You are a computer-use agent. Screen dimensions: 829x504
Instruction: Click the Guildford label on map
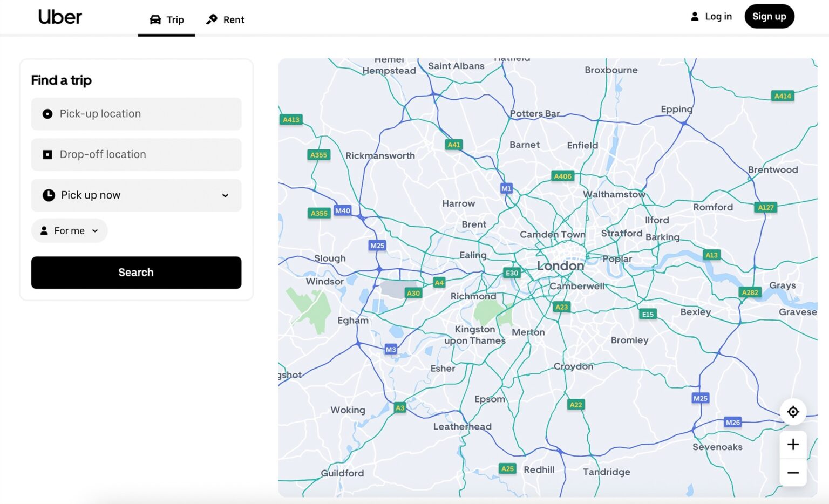[342, 473]
